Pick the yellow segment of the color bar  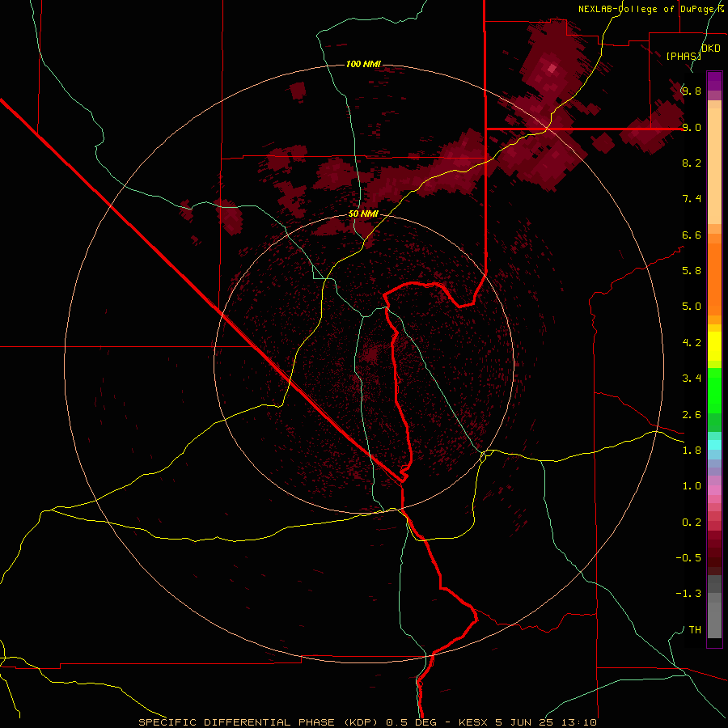click(x=714, y=346)
